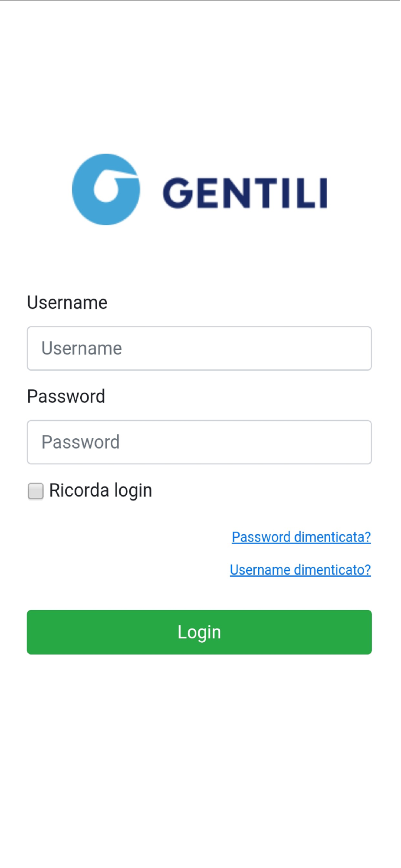401x868 pixels.
Task: Submit the form with Login
Action: (199, 632)
